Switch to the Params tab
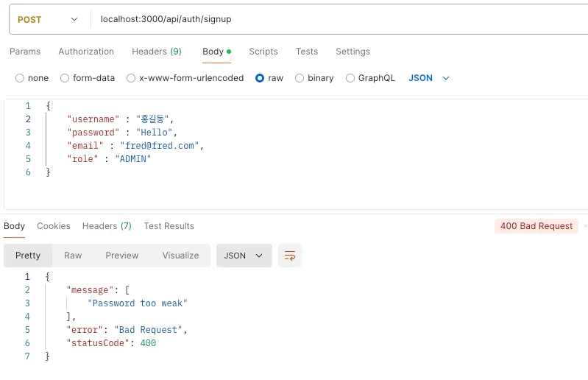Viewport: 588px width, 380px height. (x=25, y=52)
